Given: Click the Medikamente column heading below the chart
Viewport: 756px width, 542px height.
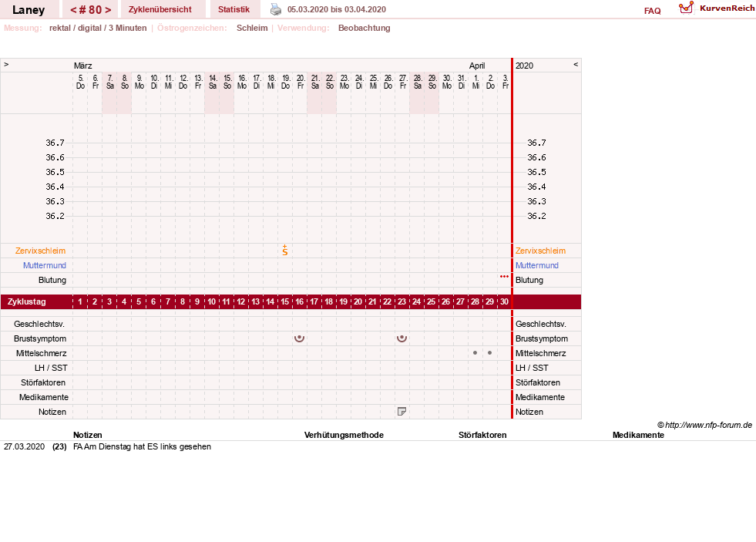Looking at the screenshot, I should [638, 435].
